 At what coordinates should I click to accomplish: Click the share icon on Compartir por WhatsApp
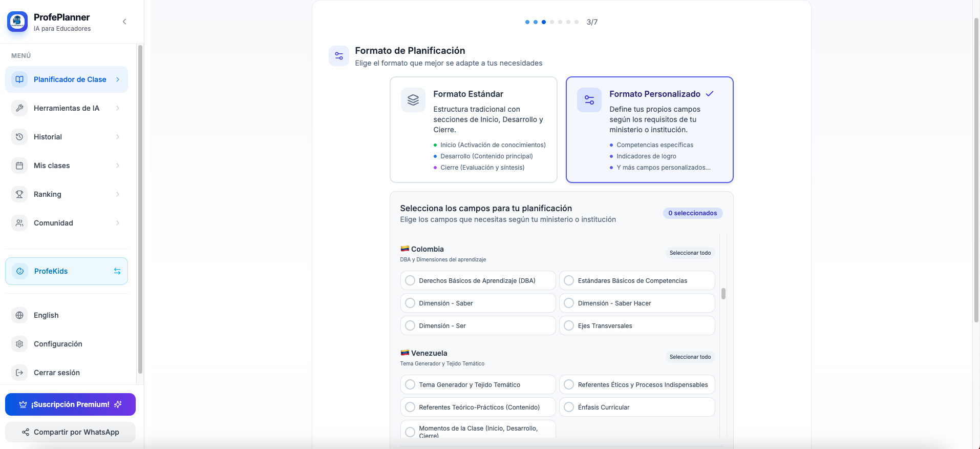pyautogui.click(x=26, y=432)
